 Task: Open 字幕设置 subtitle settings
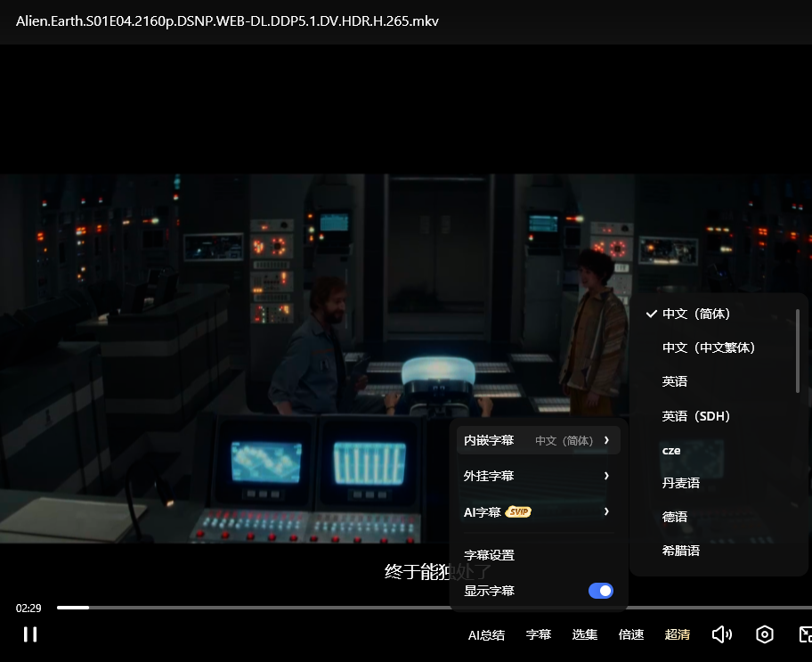(489, 555)
